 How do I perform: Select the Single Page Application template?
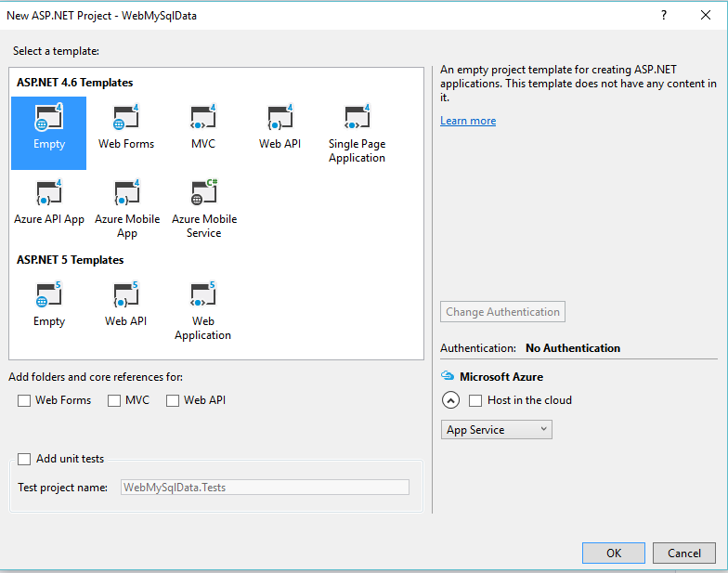(357, 120)
